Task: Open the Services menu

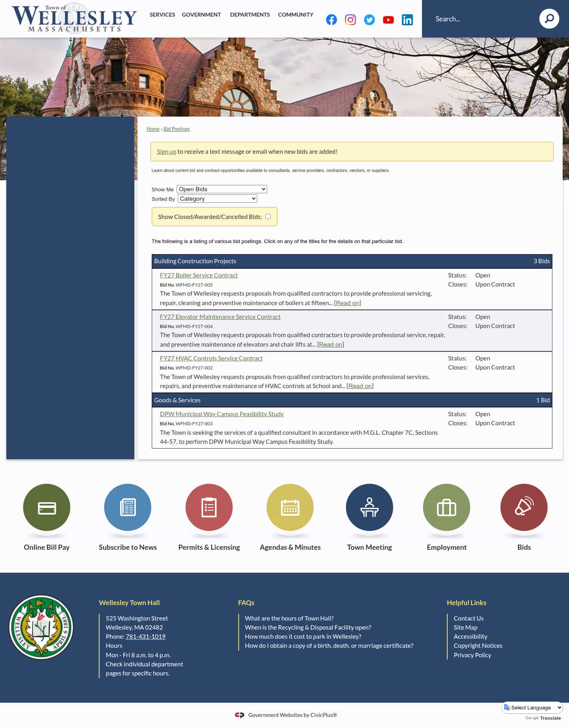Action: pyautogui.click(x=162, y=15)
